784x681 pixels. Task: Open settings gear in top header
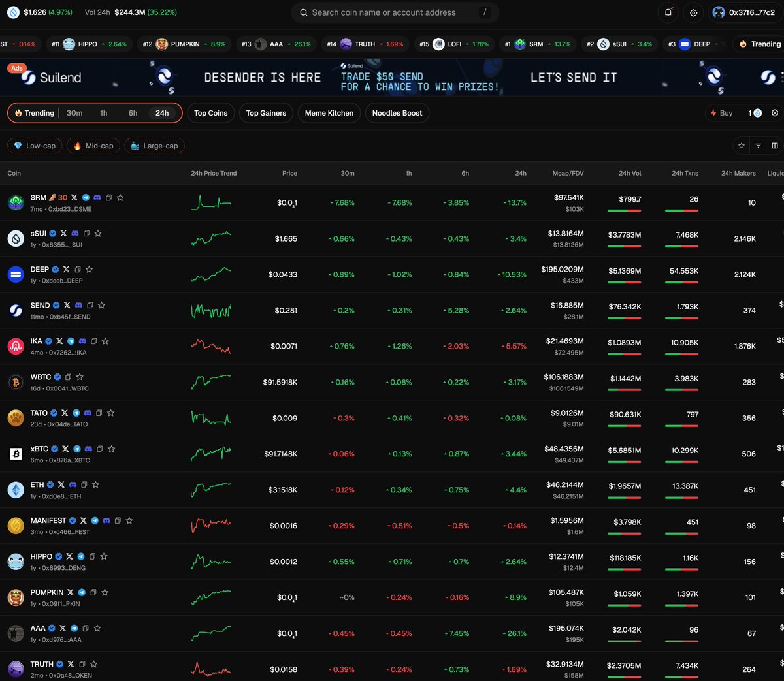pos(693,12)
